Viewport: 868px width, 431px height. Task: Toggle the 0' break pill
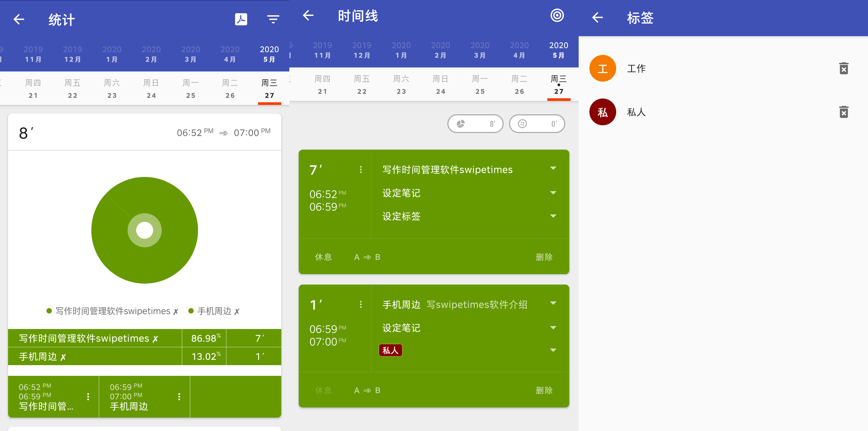click(537, 124)
